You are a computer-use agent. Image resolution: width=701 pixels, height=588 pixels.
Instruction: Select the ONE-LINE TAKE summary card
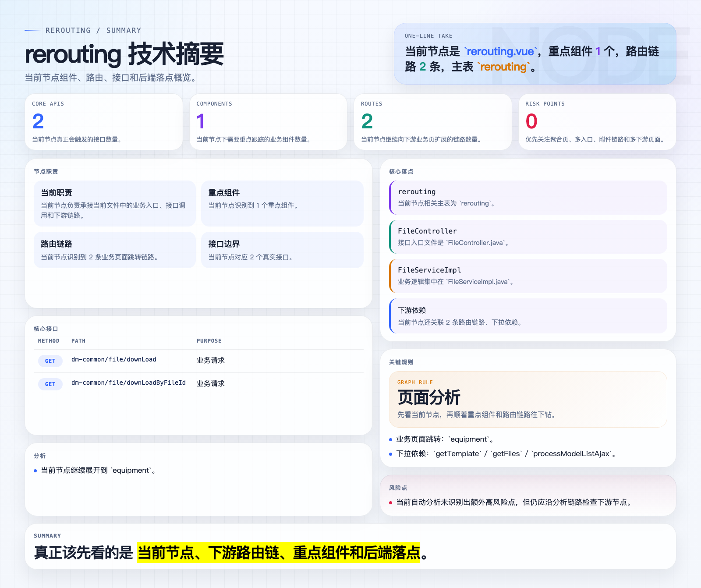coord(535,53)
